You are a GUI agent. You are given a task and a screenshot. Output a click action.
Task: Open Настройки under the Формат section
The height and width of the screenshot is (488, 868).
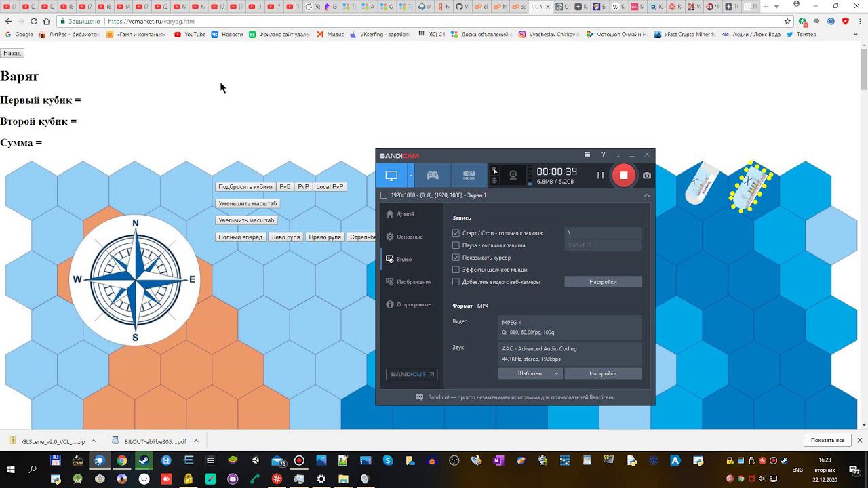point(603,373)
